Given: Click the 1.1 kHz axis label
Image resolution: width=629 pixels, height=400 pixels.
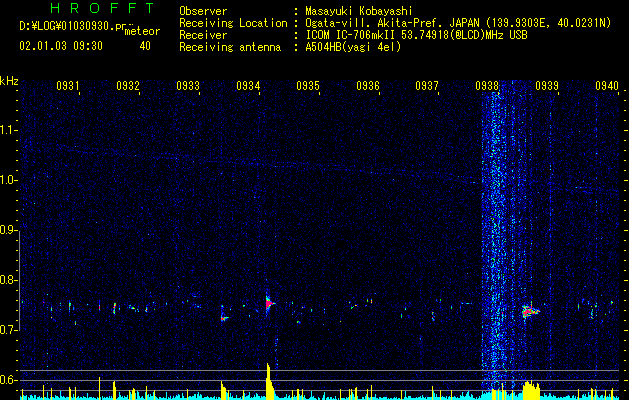Looking at the screenshot, I should point(8,130).
